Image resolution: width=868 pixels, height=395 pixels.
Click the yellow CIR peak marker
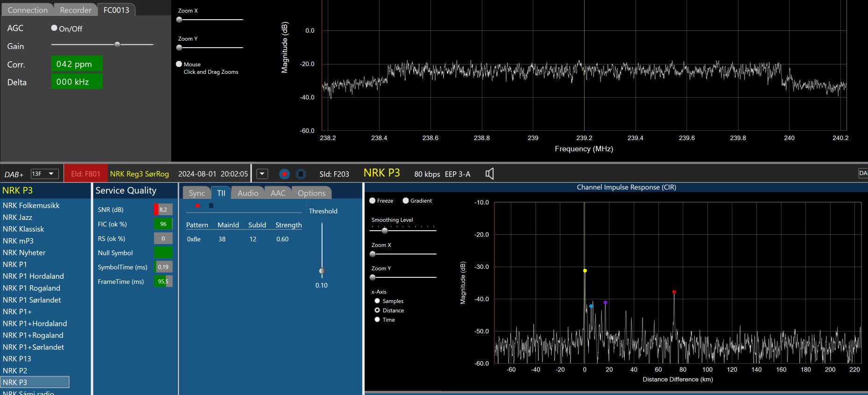point(585,271)
